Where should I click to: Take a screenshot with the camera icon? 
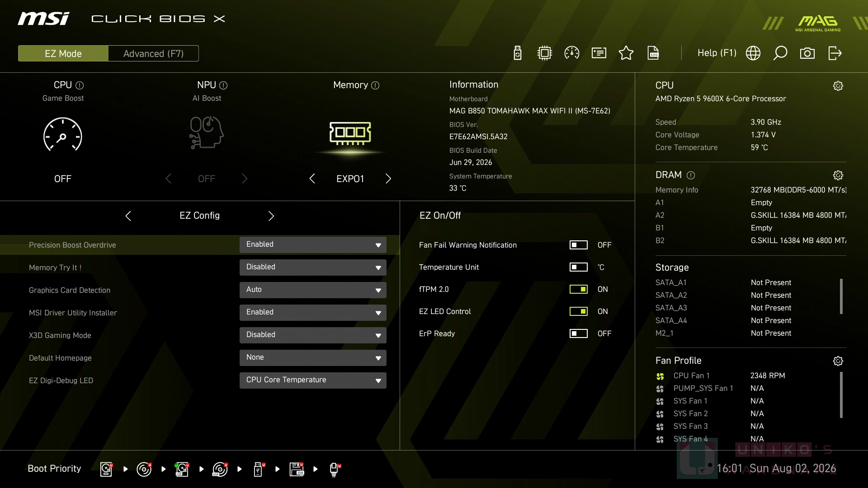tap(807, 53)
